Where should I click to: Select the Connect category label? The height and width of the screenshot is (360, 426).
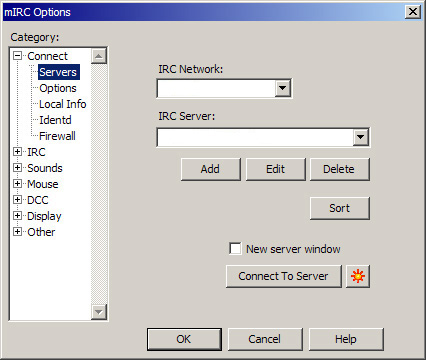pyautogui.click(x=47, y=56)
